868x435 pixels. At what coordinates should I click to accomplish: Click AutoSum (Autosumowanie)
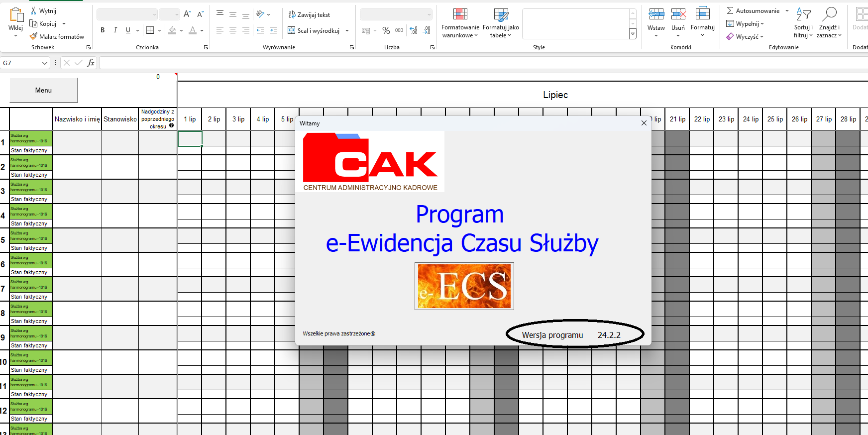tap(753, 10)
